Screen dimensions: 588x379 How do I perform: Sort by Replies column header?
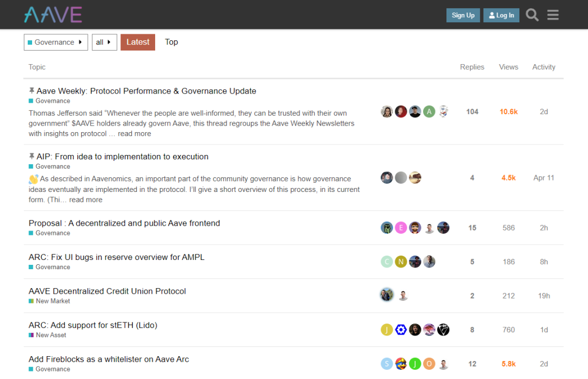pyautogui.click(x=471, y=67)
